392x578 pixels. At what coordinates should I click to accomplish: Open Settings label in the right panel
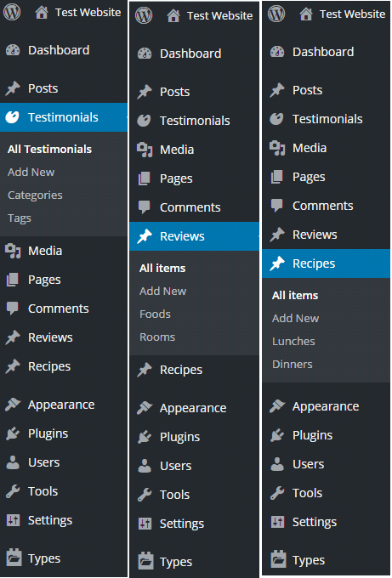click(x=315, y=523)
